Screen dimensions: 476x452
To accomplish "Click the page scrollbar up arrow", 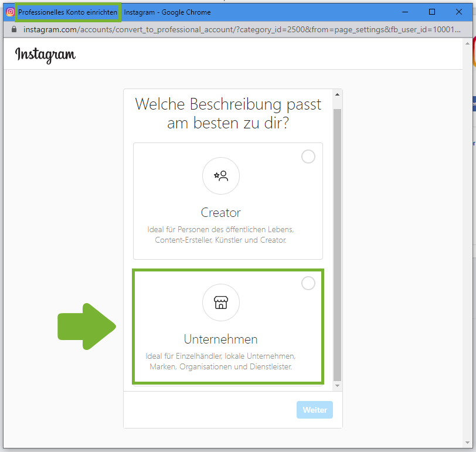I will coord(467,44).
